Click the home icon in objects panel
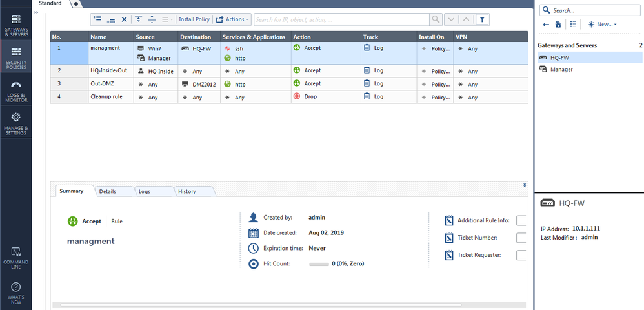This screenshot has height=310, width=644. (x=558, y=25)
